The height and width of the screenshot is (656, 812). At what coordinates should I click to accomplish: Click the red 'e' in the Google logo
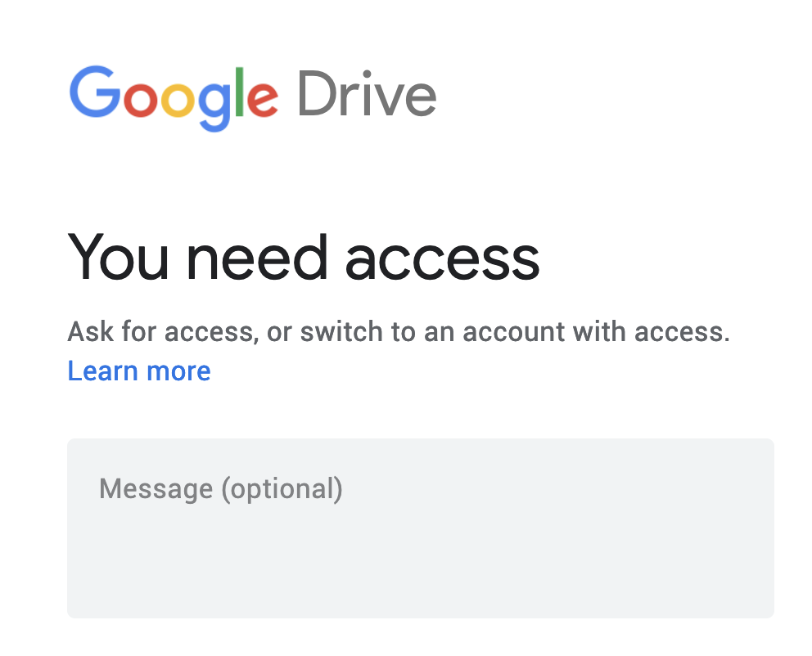pos(264,98)
